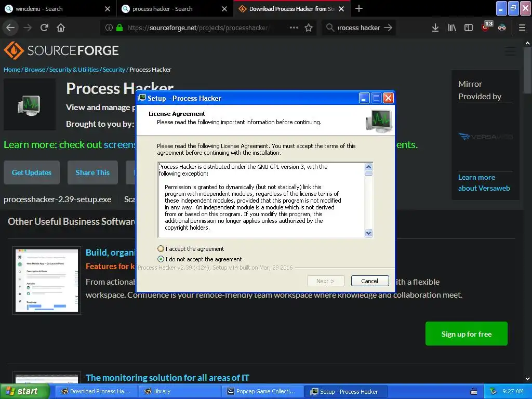The image size is (532, 399).
Task: Follow the Home breadcrumb link
Action: pyautogui.click(x=12, y=70)
